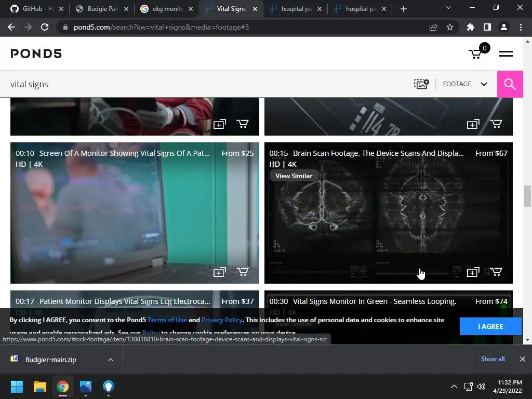
Task: Open the Chrome profile icon
Action: pyautogui.click(x=504, y=27)
